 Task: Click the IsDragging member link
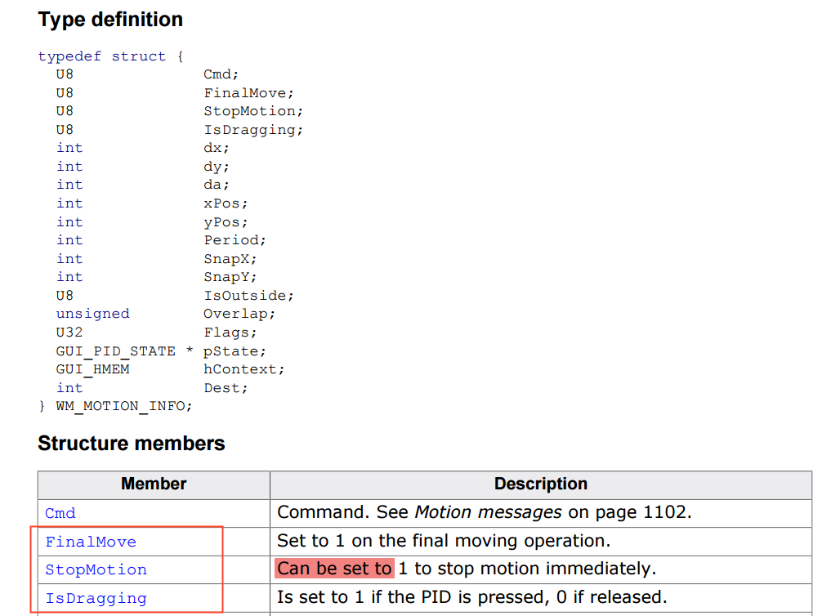pos(96,598)
